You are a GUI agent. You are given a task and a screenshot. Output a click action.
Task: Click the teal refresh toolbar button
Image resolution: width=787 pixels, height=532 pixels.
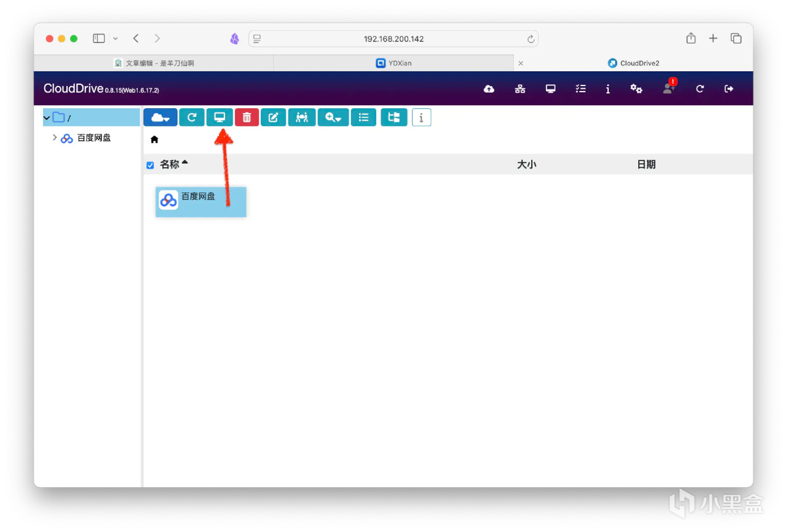(192, 117)
